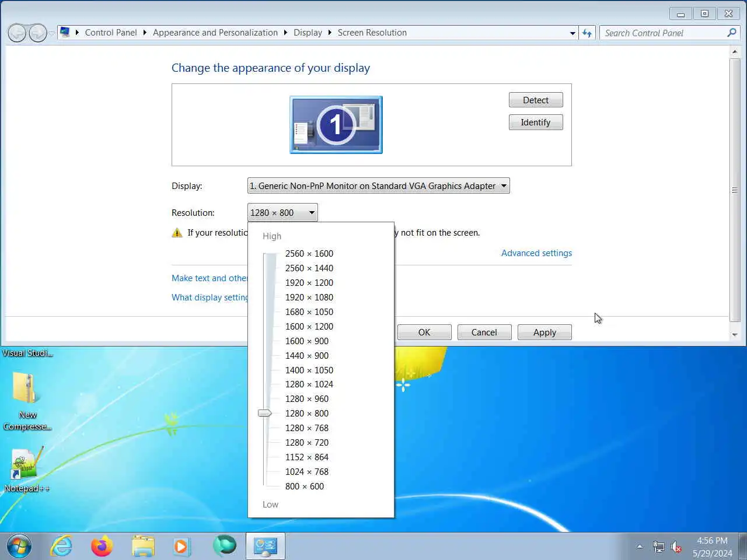Choose 1400 × 1050 resolution
Viewport: 747px width, 560px height.
309,370
